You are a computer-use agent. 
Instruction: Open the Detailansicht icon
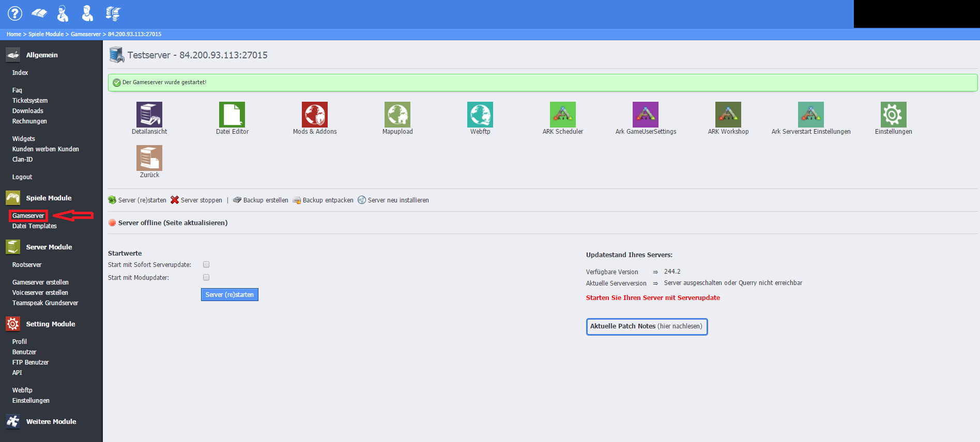tap(149, 115)
